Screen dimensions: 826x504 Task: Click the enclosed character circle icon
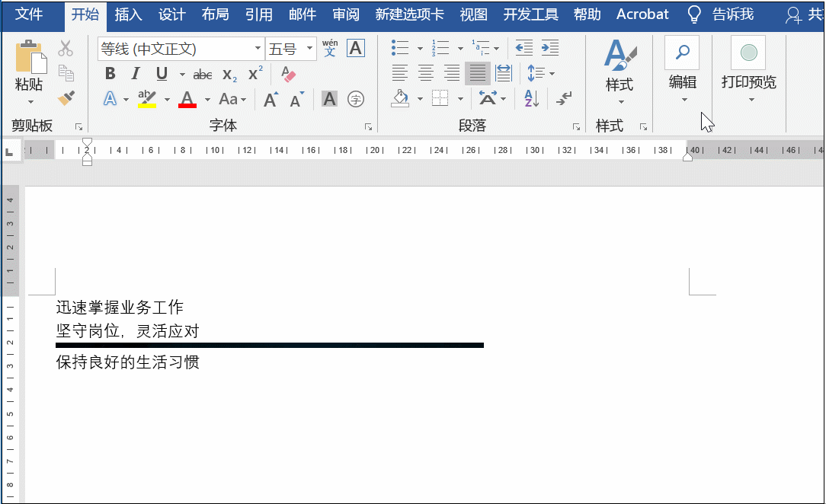(356, 99)
